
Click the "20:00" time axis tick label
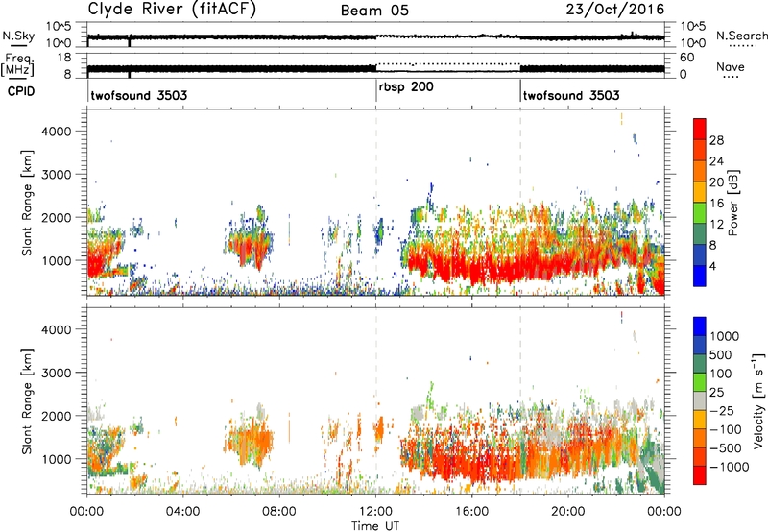[x=567, y=512]
